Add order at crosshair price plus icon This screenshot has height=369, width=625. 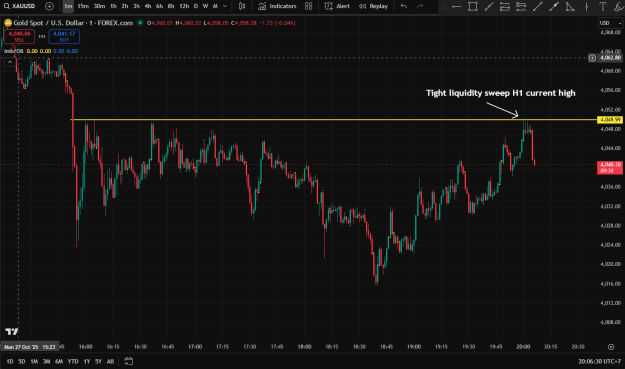pos(592,58)
